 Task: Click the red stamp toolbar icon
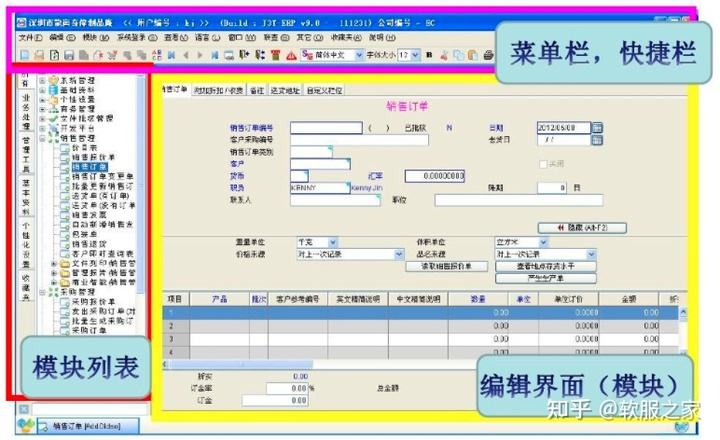[x=276, y=55]
